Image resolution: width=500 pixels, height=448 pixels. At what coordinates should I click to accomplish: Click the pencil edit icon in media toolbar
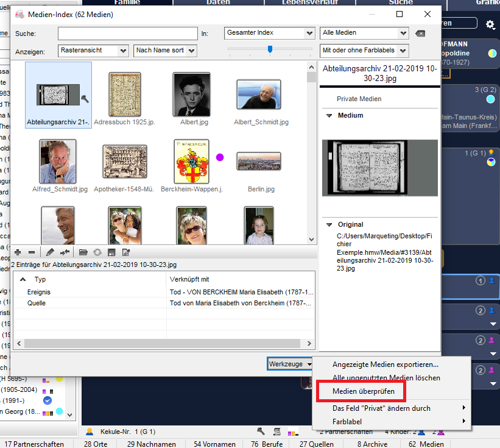point(50,252)
